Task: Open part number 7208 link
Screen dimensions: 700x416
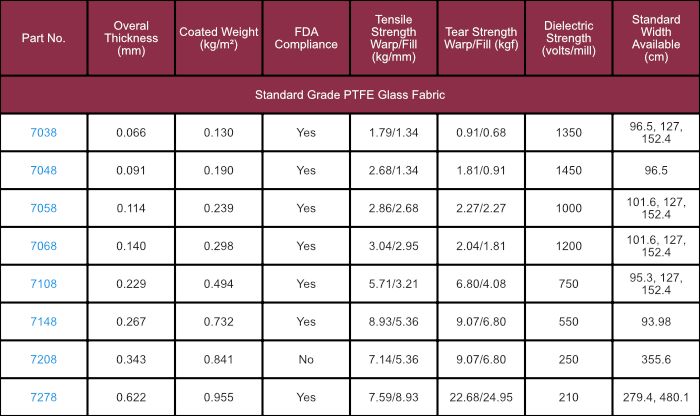Action: pos(43,359)
